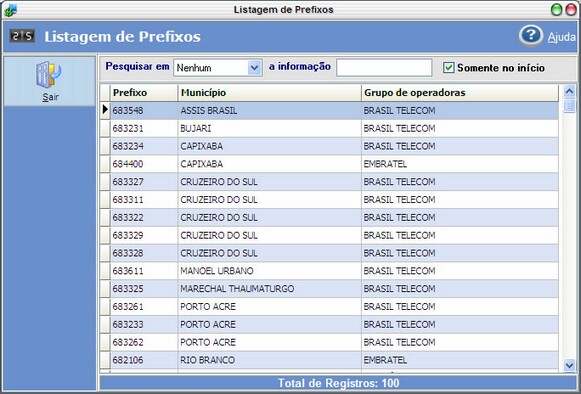
Task: Click the green maximize window button
Action: pos(556,10)
